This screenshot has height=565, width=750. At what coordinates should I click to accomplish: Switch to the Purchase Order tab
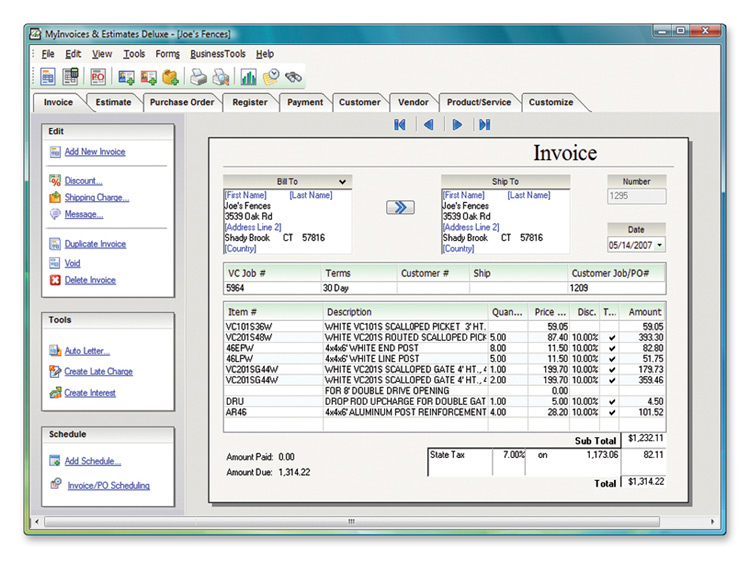182,102
